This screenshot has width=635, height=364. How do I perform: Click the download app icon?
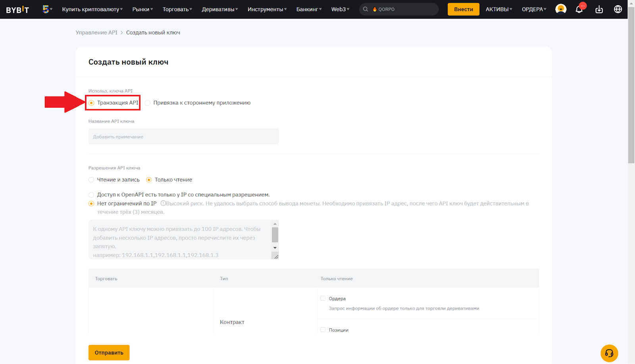coord(599,9)
